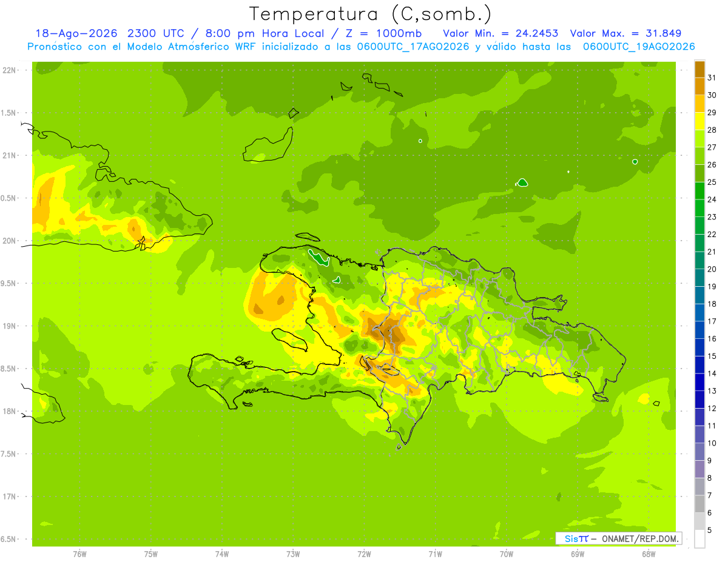
Task: Click the colorbar label '22'
Action: point(712,234)
